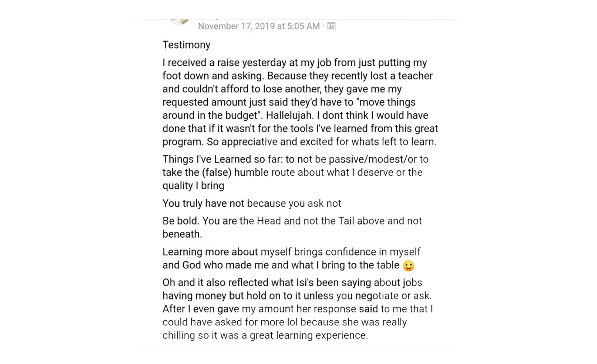This screenshot has height=364, width=597.
Task: Click the group audience icon beside timestamp
Action: tap(331, 26)
